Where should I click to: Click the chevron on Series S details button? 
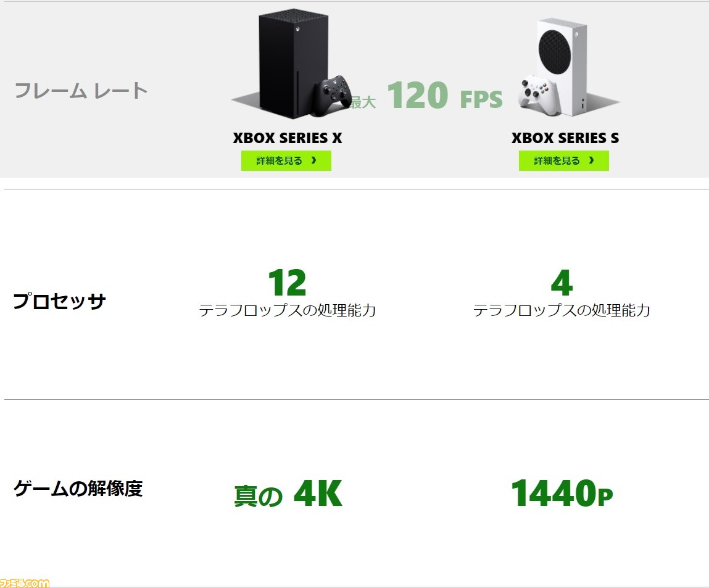pyautogui.click(x=591, y=160)
